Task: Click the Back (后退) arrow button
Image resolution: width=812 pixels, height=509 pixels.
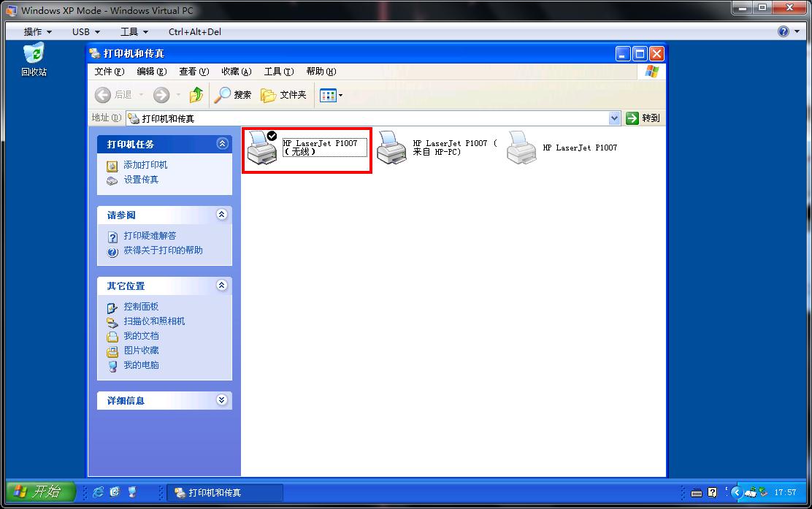Action: [102, 95]
